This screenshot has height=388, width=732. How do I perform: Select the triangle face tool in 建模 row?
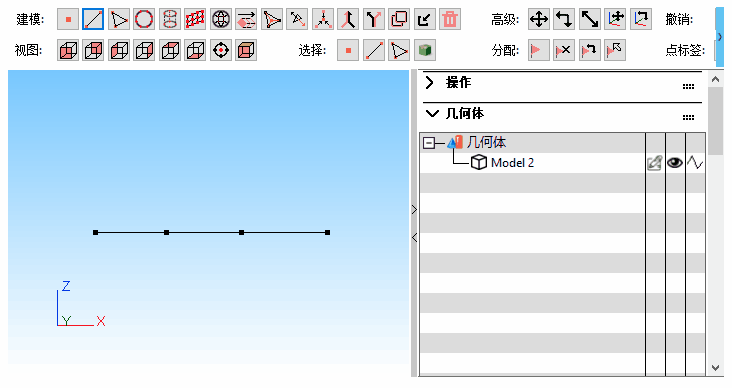[119, 19]
